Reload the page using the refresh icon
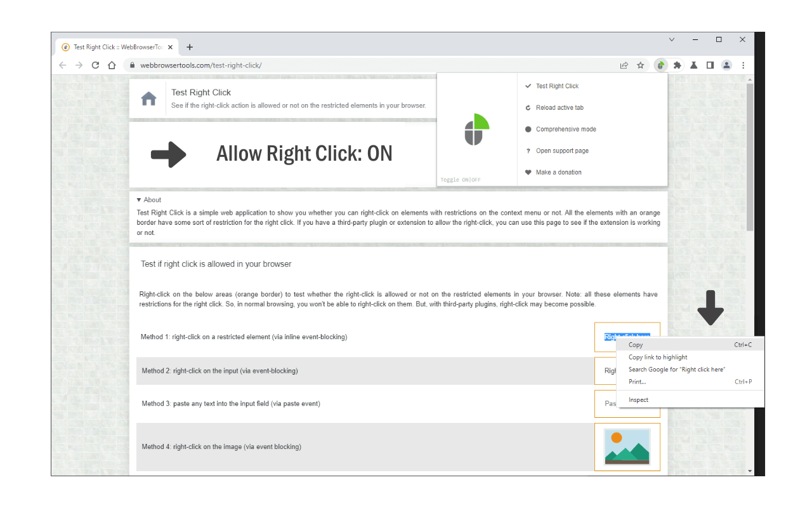Screen dimensions: 812x508 pos(96,65)
